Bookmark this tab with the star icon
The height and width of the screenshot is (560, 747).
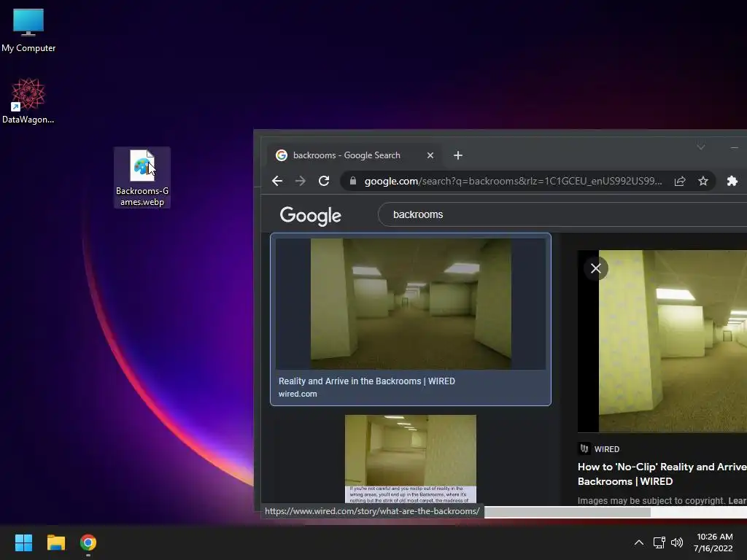click(703, 181)
